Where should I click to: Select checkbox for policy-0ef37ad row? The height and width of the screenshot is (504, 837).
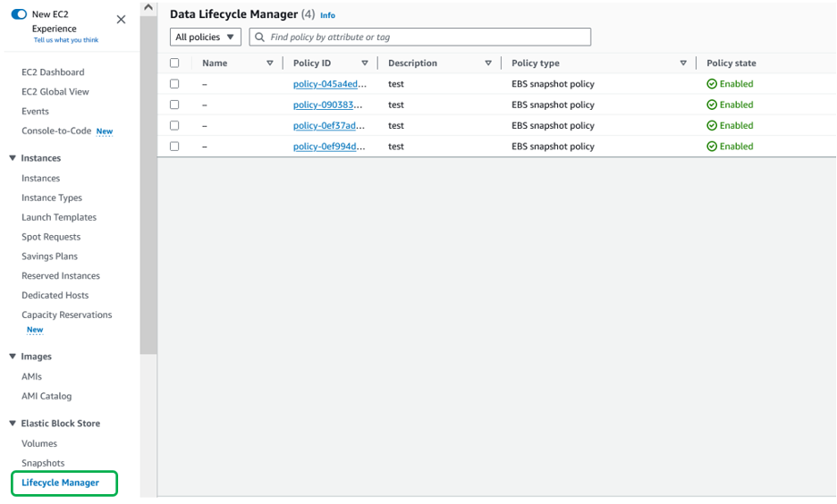pos(174,125)
